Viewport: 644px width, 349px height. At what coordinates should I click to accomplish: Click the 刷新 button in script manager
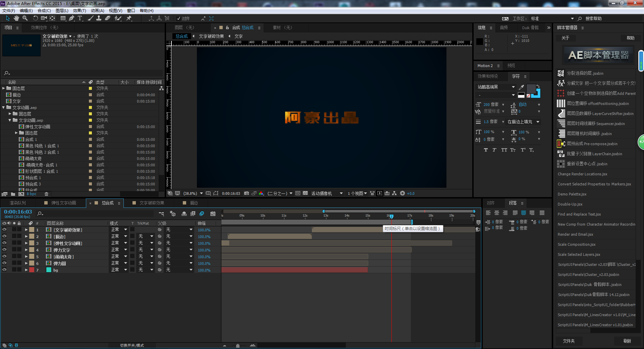pos(627,341)
